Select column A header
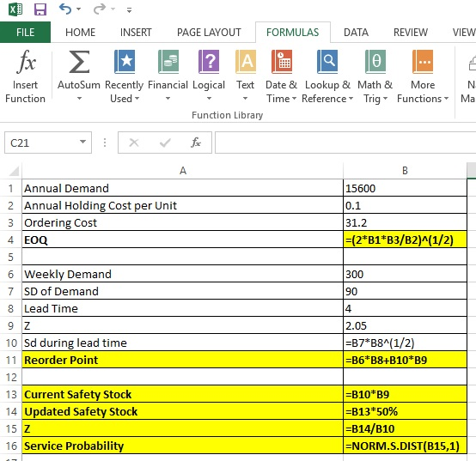The image size is (476, 461). 182,171
